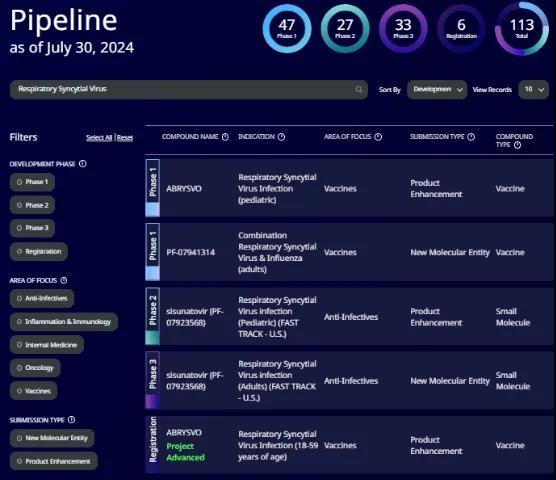Screen dimensions: 556x480
Task: Click Small Molecule in the Phase 3 row
Action: click(513, 381)
